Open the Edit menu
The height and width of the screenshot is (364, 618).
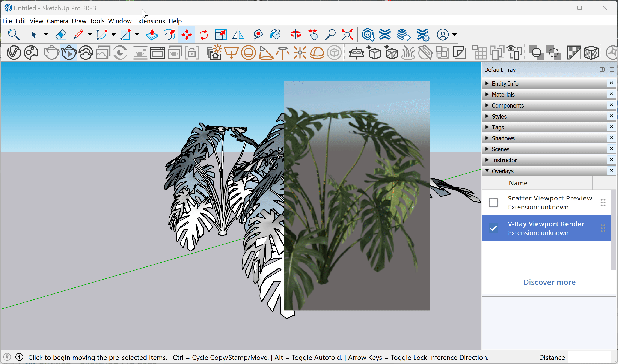(21, 21)
